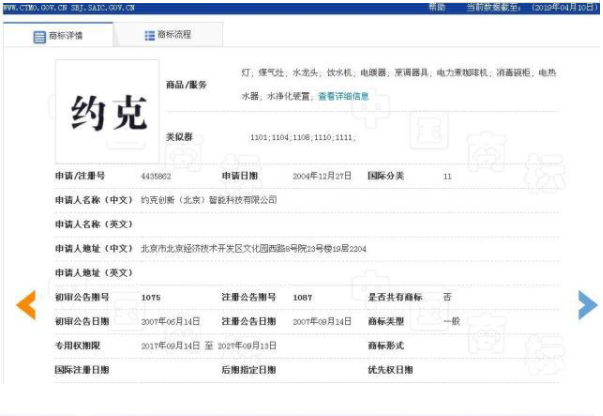Select registration announcement number 1087
Image resolution: width=603 pixels, height=416 pixels.
(302, 298)
